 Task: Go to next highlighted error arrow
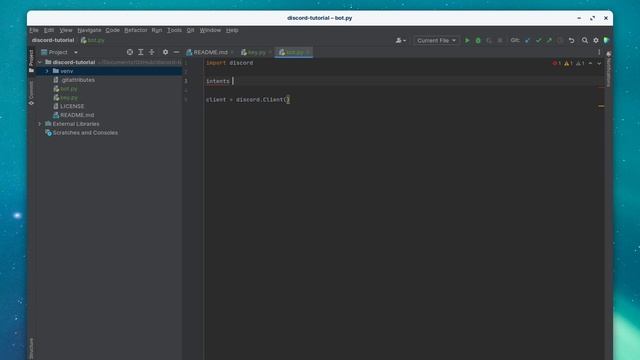coord(599,63)
